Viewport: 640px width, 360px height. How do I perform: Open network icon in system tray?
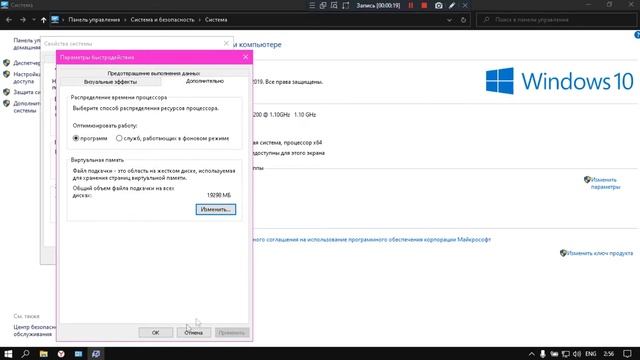tap(566, 354)
